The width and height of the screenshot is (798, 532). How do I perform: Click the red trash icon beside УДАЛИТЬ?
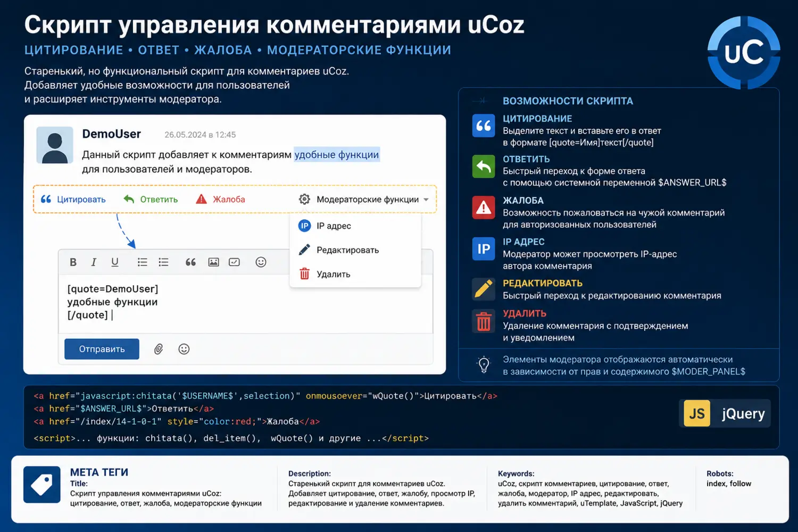click(484, 321)
